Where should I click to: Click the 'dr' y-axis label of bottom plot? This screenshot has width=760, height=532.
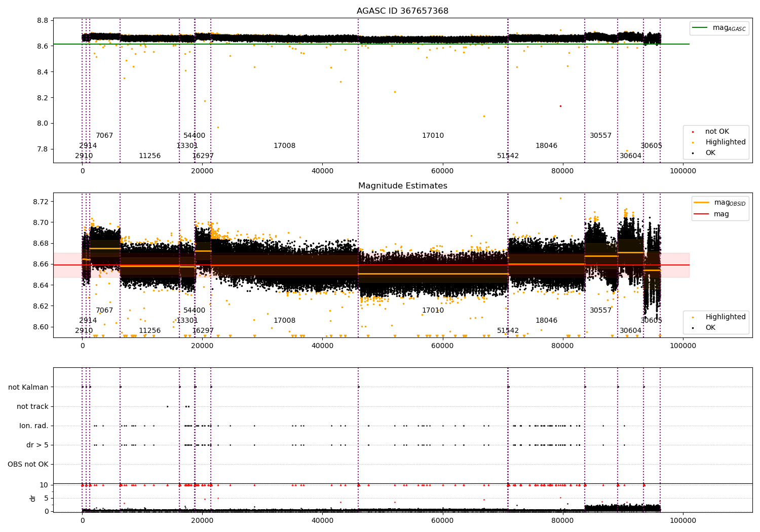click(33, 498)
